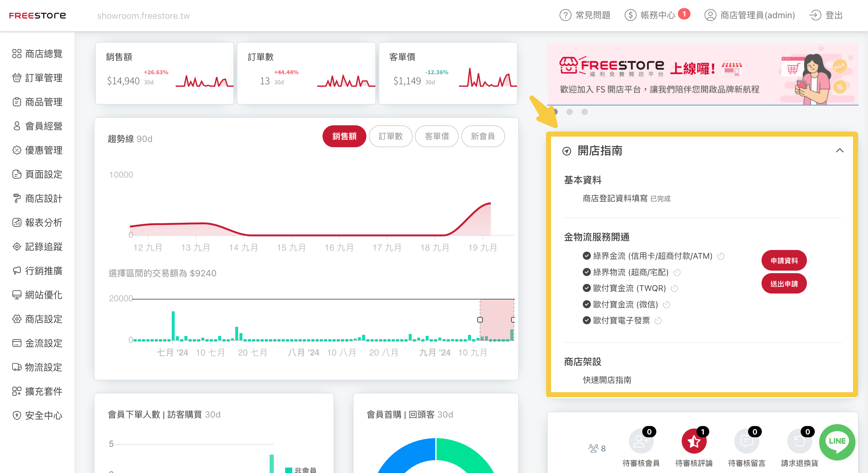Open 請求退換貨 return request icon

(x=799, y=441)
